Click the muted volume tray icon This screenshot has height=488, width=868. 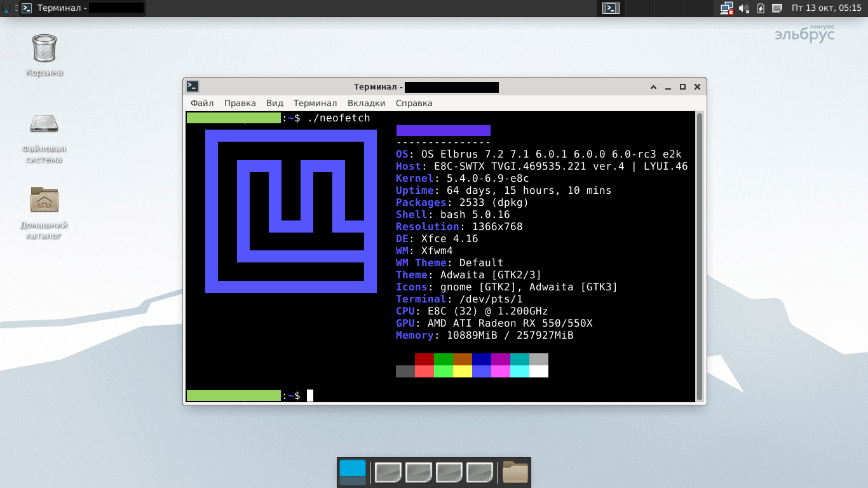tap(743, 8)
